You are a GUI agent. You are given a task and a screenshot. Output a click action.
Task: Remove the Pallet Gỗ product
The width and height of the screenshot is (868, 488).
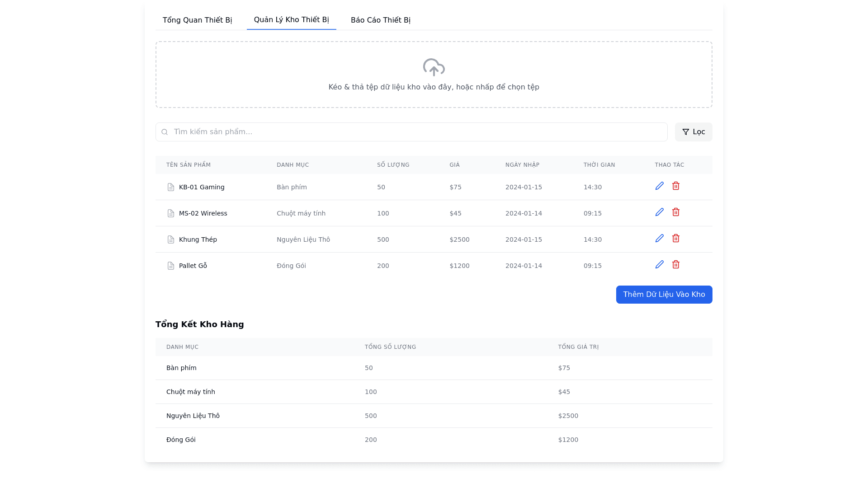675,265
